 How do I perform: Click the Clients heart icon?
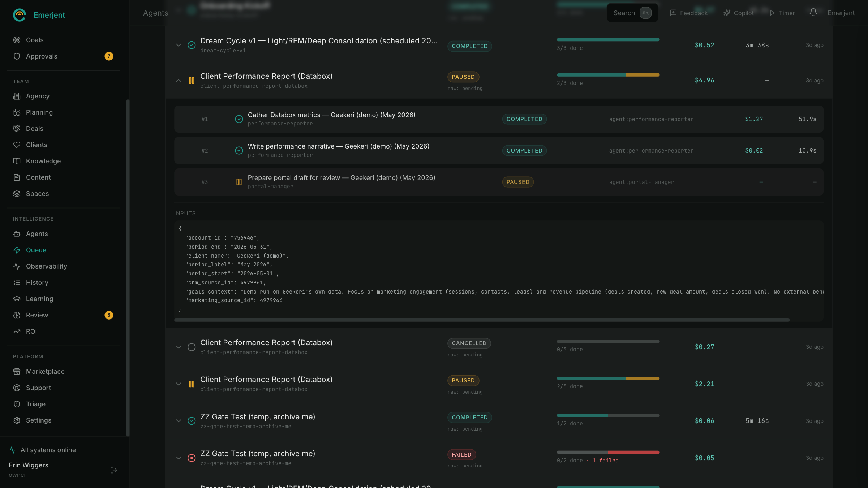(17, 145)
